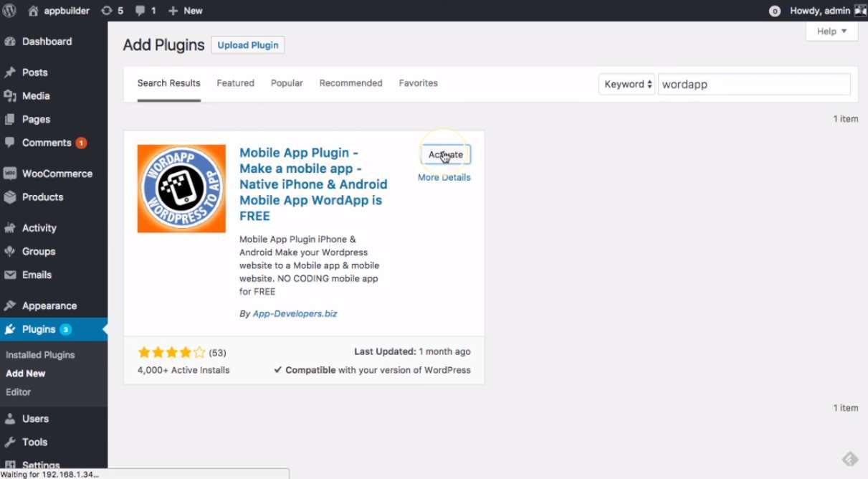Open the Dashboard menu label
868x479 pixels.
[x=47, y=42]
